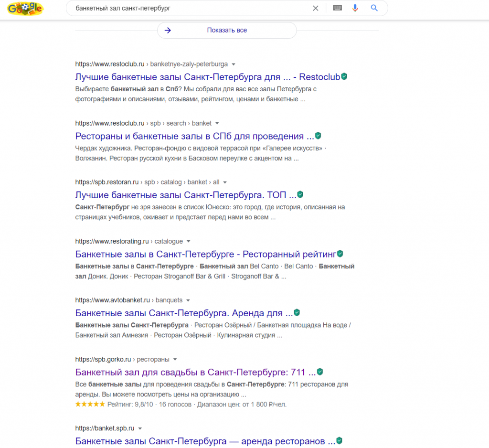Expand dropdown next to banketnye-zaly-peterburga URL
This screenshot has height=448, width=489.
tap(233, 64)
